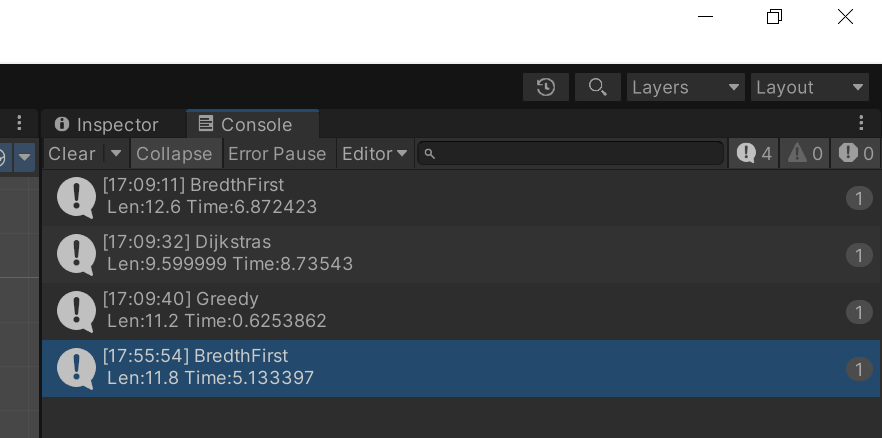This screenshot has width=882, height=438.
Task: Expand the Clear options dropdown arrow
Action: (x=116, y=153)
